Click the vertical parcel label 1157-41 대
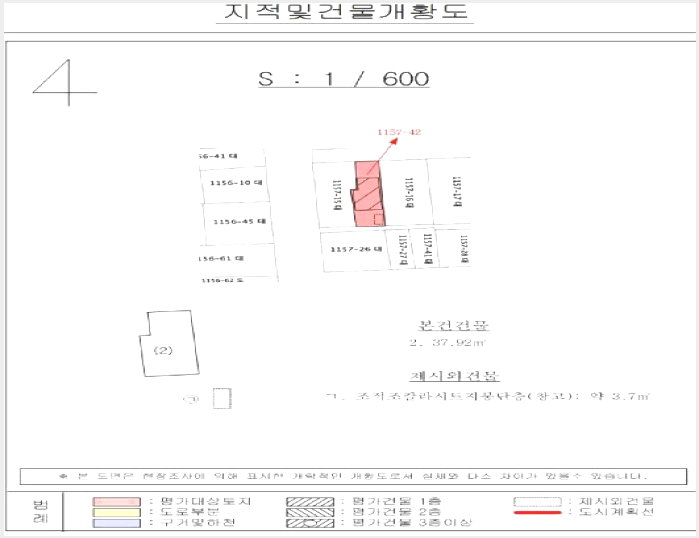The image size is (699, 538). click(x=428, y=249)
